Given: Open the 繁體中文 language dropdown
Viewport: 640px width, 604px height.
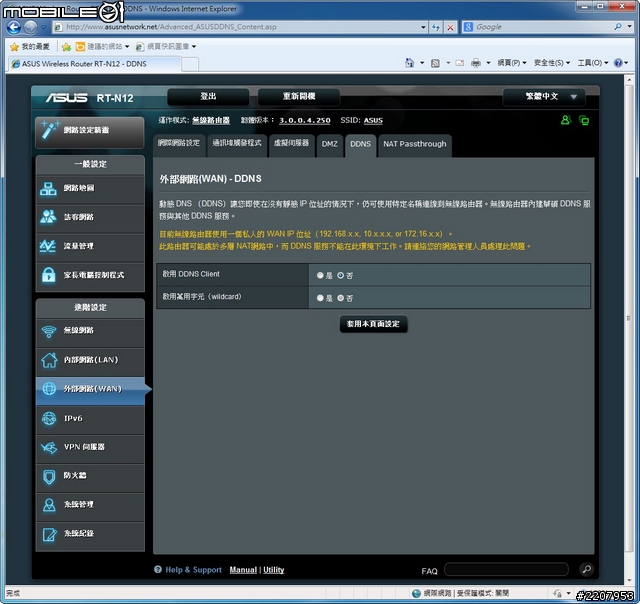Looking at the screenshot, I should (544, 97).
